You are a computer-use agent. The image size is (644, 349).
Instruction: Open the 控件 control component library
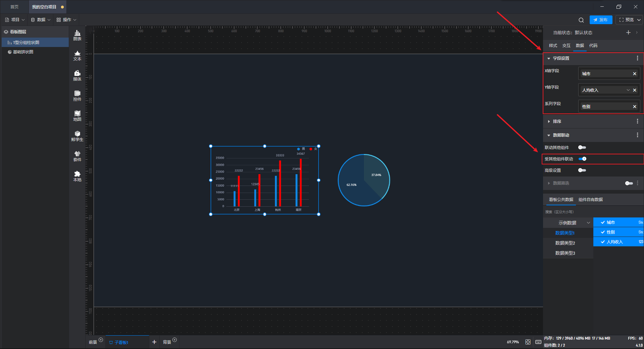click(77, 96)
